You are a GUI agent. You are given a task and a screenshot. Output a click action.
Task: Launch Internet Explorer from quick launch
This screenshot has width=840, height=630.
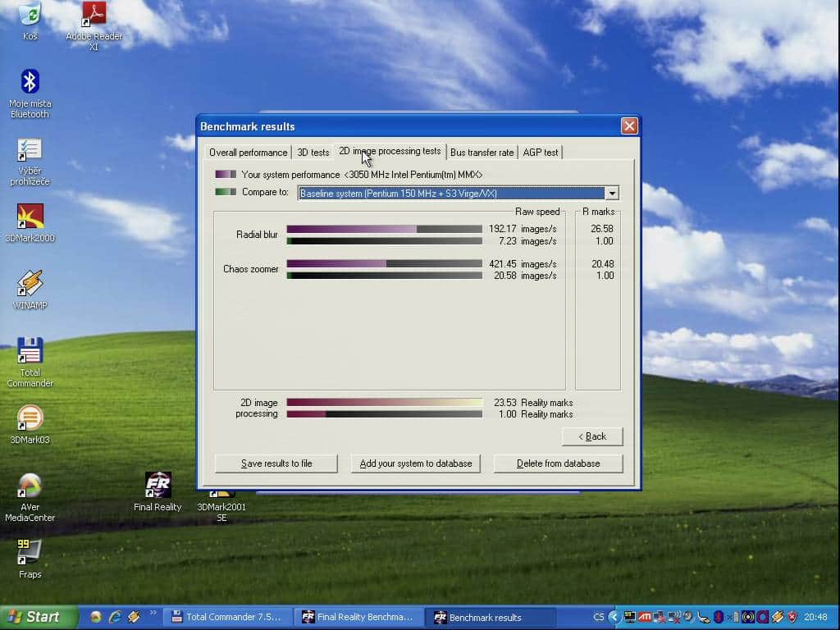coord(115,617)
